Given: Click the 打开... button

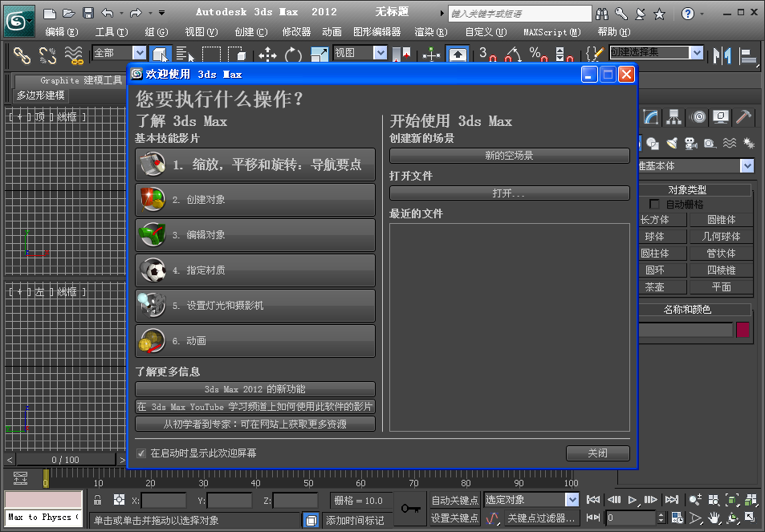Looking at the screenshot, I should coord(510,193).
